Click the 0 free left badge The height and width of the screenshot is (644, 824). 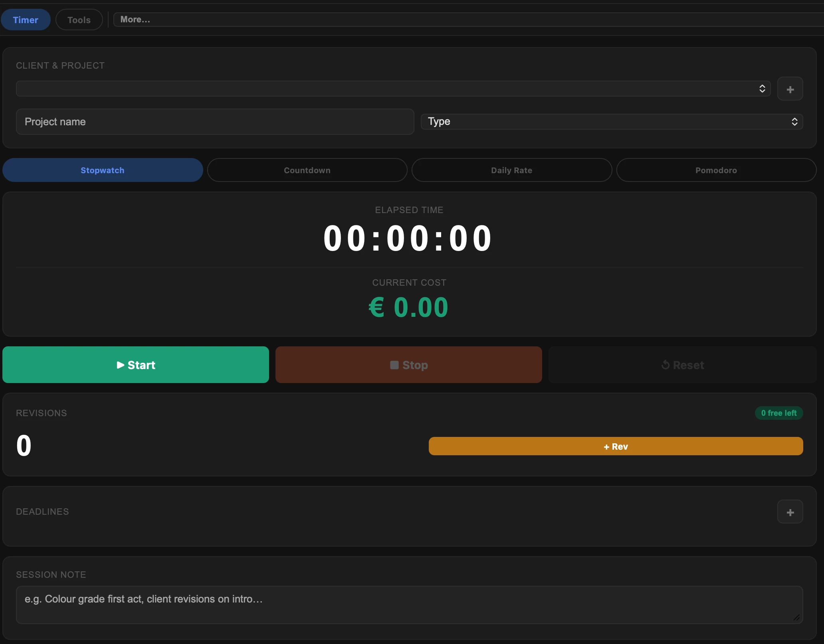tap(778, 413)
